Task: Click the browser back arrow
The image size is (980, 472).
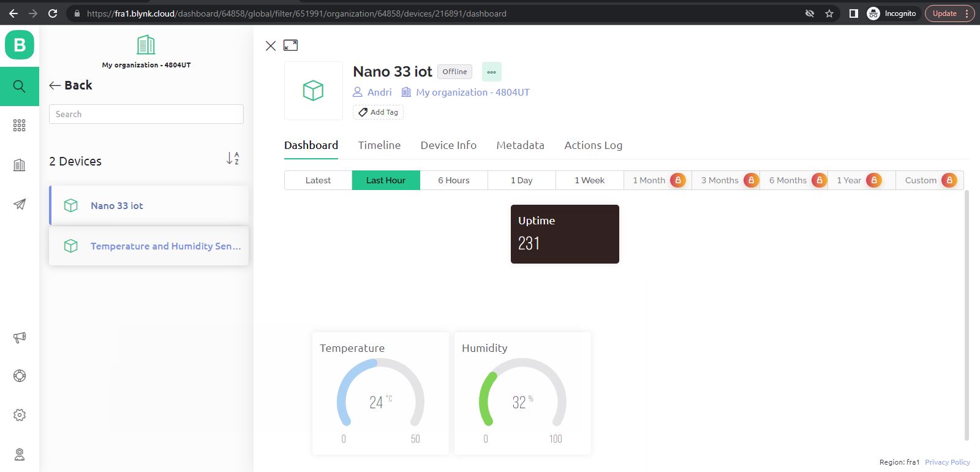Action: (13, 13)
